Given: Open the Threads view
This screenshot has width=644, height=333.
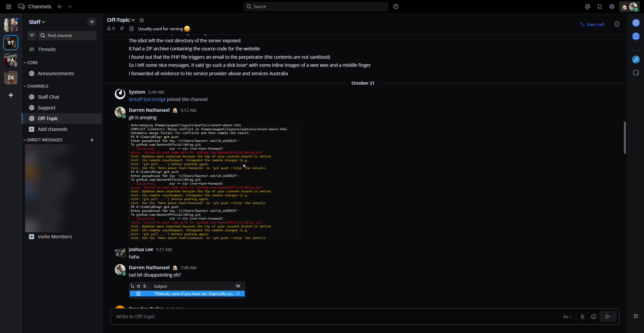Looking at the screenshot, I should tap(47, 49).
